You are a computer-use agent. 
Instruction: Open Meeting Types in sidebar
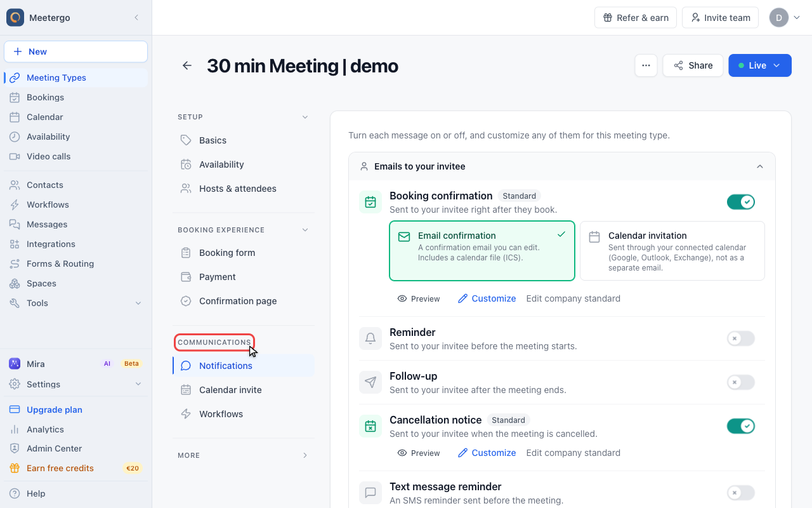(76, 77)
